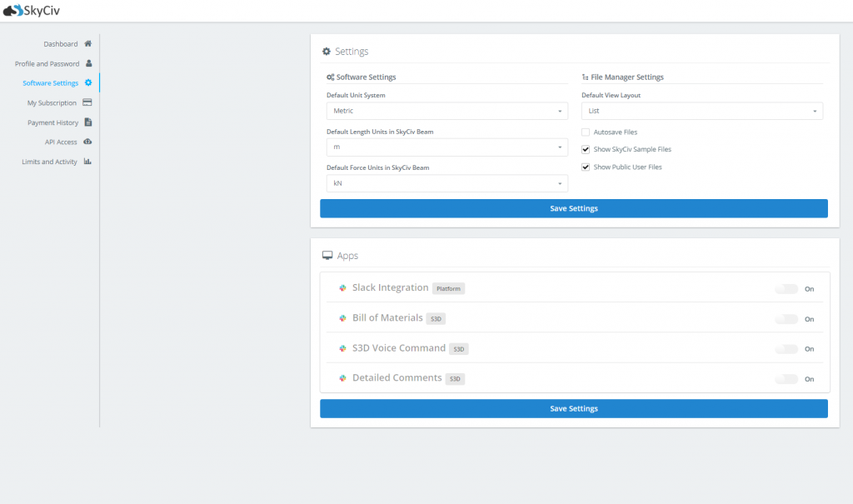Click the Detailed Comments label

tap(397, 377)
